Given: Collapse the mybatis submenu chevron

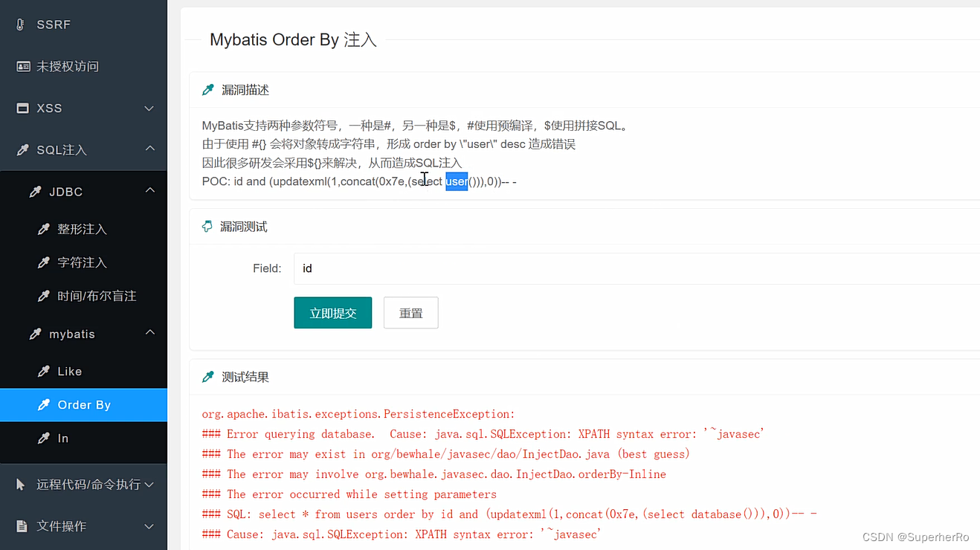Looking at the screenshot, I should [149, 332].
